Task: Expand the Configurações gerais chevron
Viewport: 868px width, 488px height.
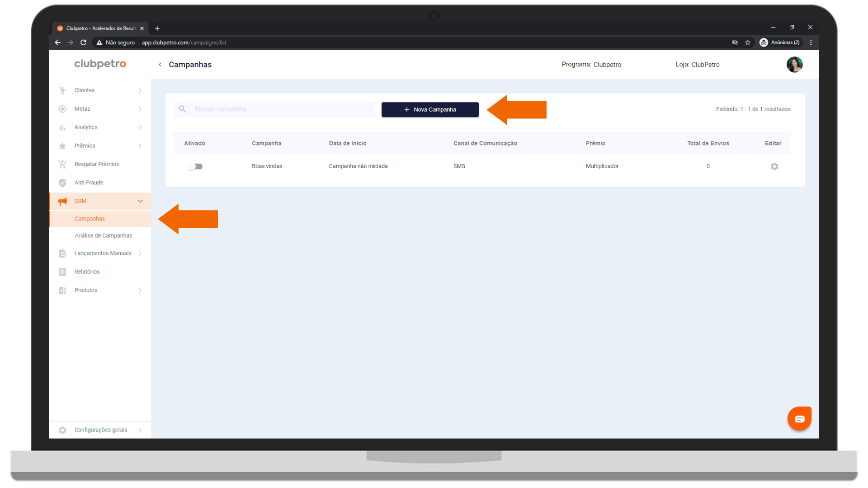Action: click(140, 430)
